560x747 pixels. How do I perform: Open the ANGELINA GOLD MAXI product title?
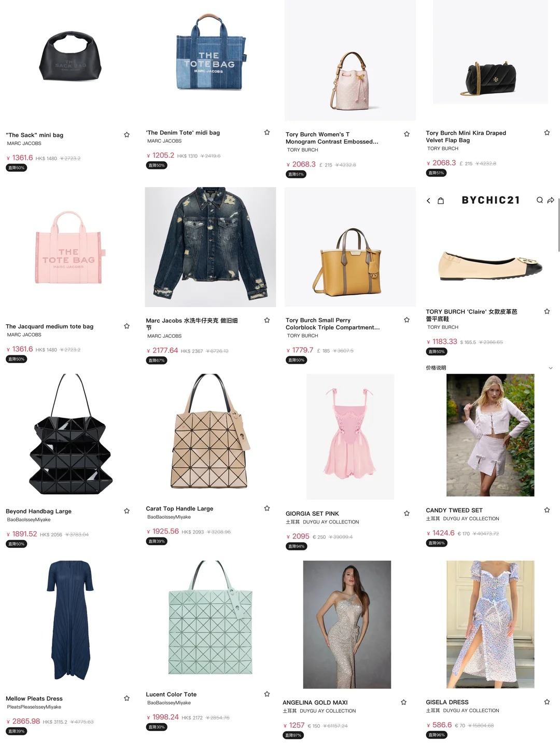coord(315,703)
